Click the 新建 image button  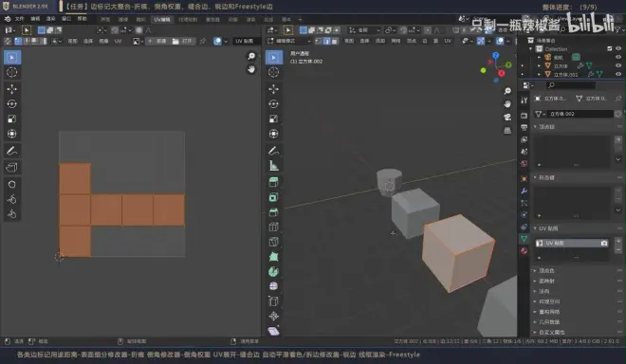[x=157, y=41]
